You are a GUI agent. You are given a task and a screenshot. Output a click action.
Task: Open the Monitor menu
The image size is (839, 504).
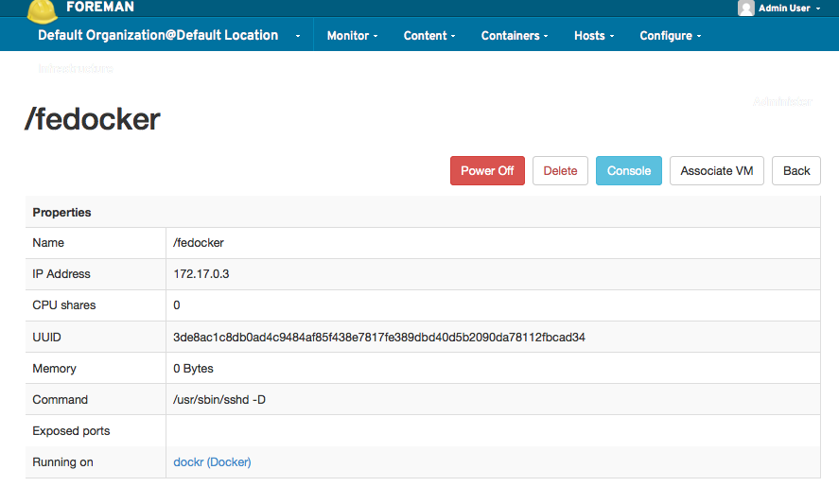pos(352,35)
